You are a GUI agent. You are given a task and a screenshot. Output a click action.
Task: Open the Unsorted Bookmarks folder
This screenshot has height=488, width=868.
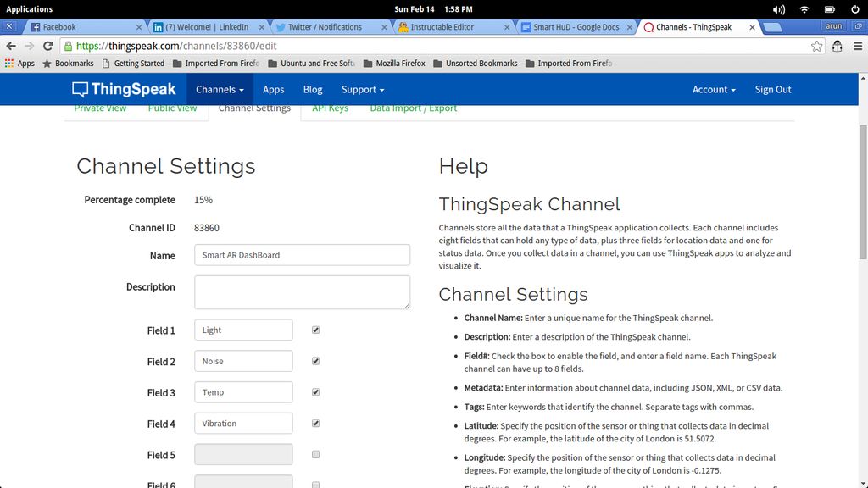[475, 63]
